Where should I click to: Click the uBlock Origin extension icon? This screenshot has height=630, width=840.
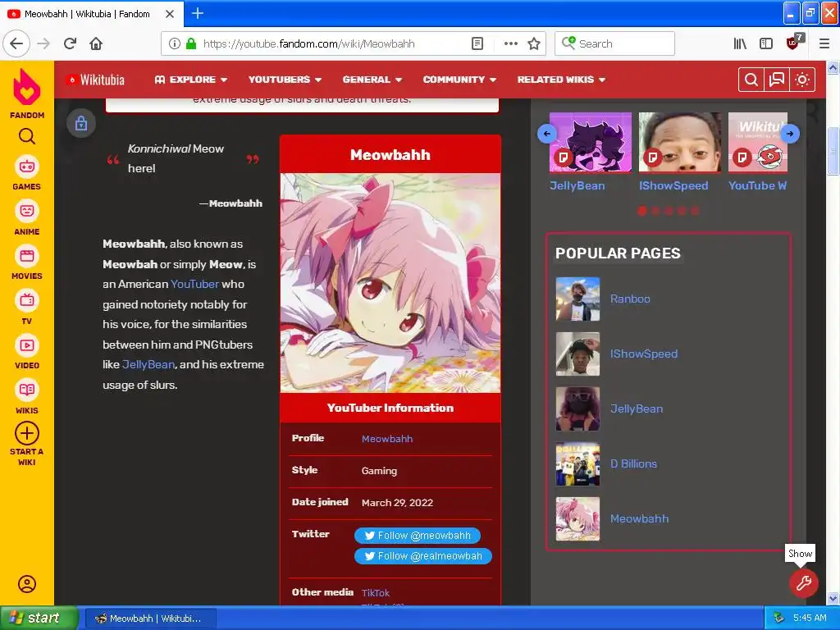[x=793, y=43]
